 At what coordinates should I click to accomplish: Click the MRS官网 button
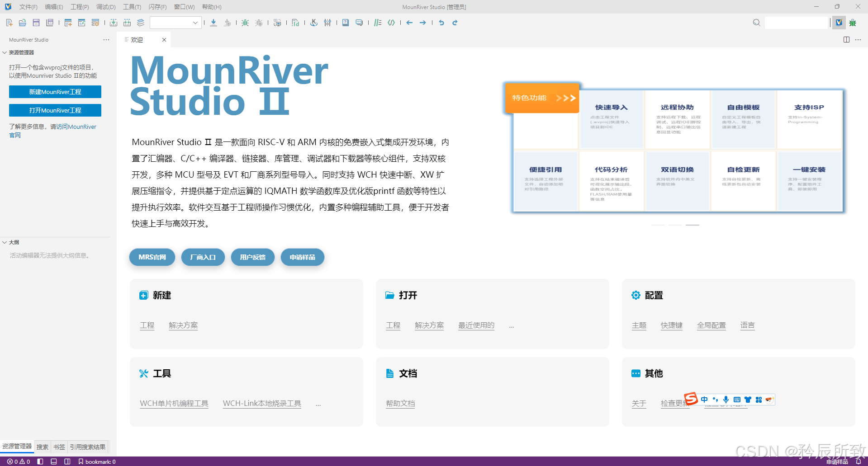pos(152,257)
